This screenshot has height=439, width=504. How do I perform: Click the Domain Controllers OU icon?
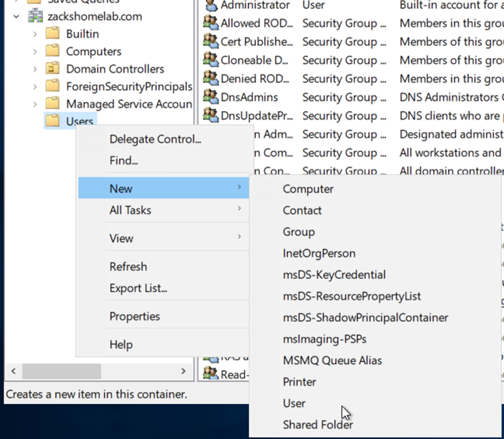point(52,68)
